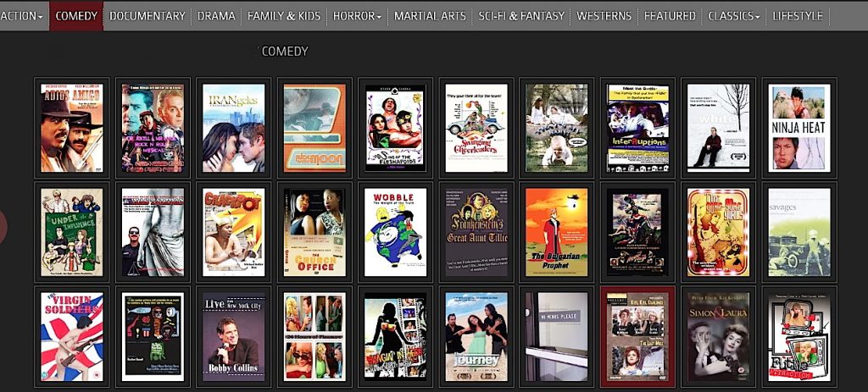Screen dimensions: 868x392
Task: Open the Lifestyle navigation link
Action: 797,15
